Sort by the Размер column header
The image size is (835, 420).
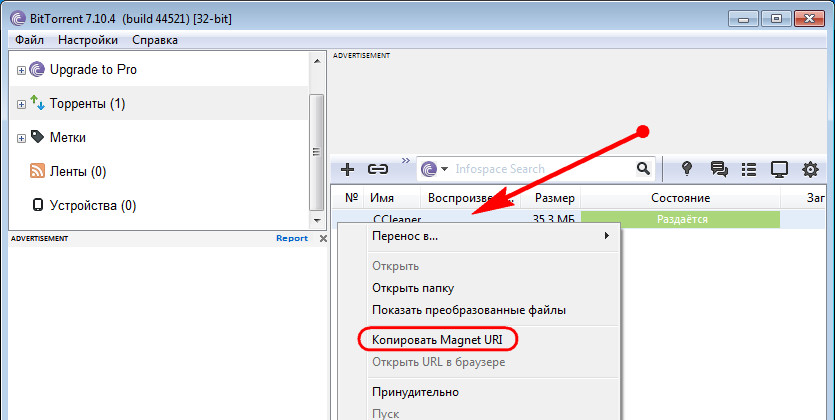[x=555, y=198]
